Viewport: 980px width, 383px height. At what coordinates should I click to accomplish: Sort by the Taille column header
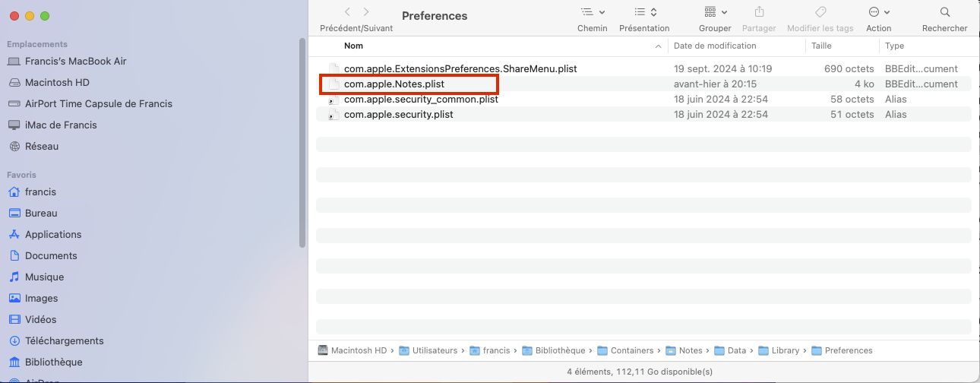pyautogui.click(x=821, y=46)
